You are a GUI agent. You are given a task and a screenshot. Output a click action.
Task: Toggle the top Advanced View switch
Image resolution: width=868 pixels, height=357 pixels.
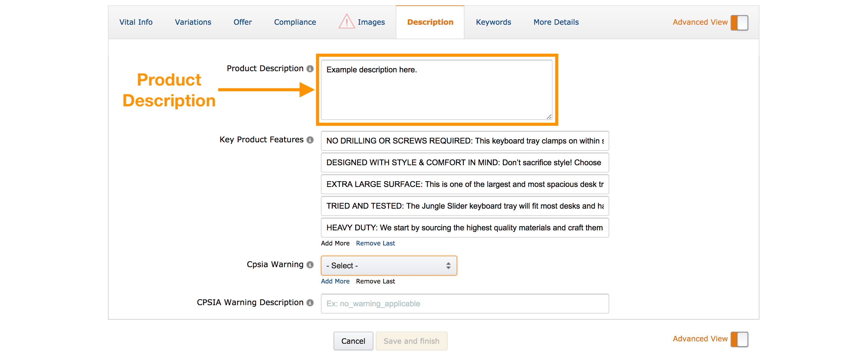tap(739, 23)
